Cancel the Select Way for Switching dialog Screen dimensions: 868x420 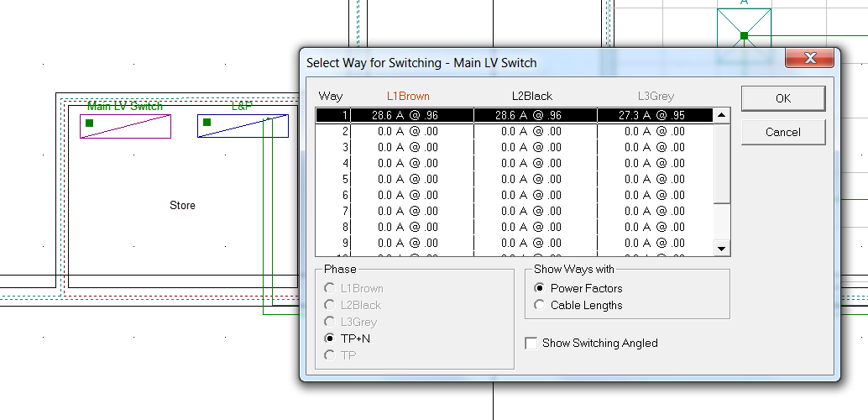click(x=782, y=132)
